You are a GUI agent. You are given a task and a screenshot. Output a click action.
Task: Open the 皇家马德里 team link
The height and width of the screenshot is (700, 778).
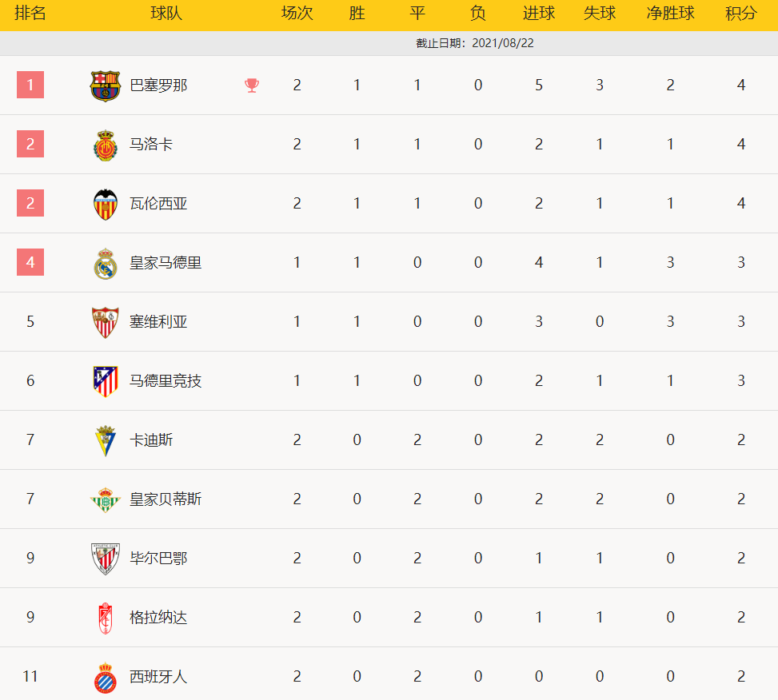166,263
